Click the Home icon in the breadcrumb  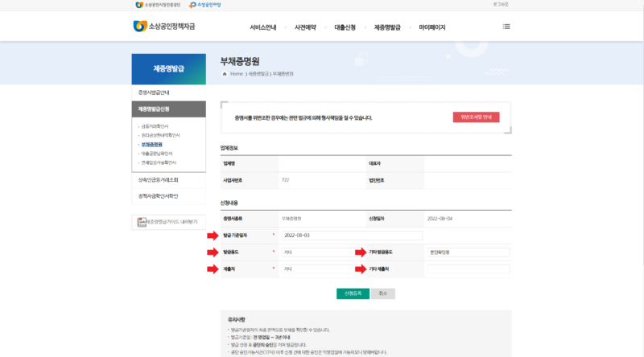pos(225,74)
